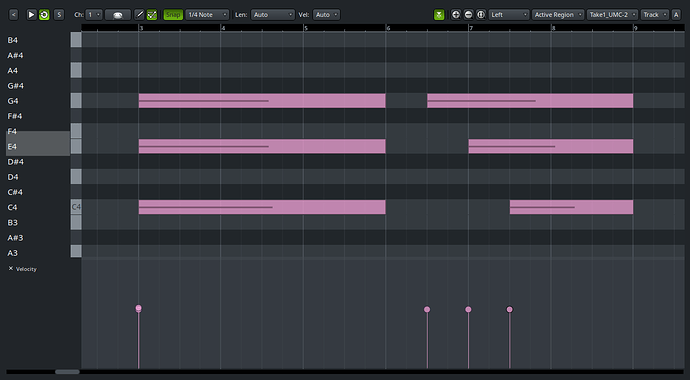Screen dimensions: 690x380
Task: Click the B4 pitch label
Action: 12,40
